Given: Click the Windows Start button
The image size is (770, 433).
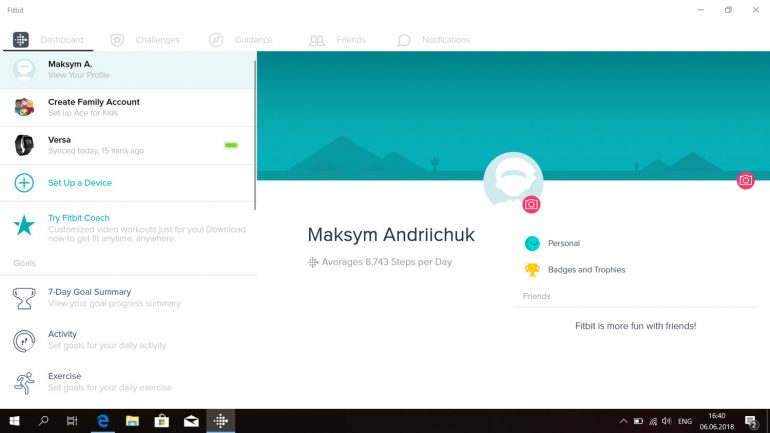Looking at the screenshot, I should [14, 421].
